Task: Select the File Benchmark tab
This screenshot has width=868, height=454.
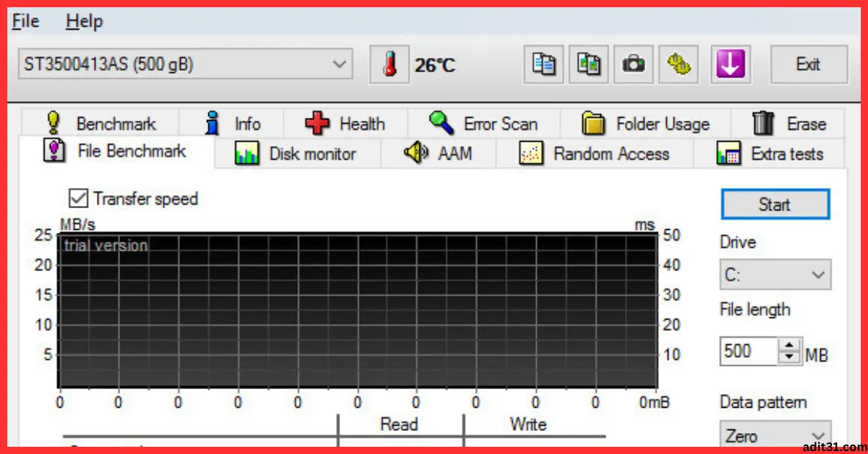Action: pyautogui.click(x=117, y=152)
